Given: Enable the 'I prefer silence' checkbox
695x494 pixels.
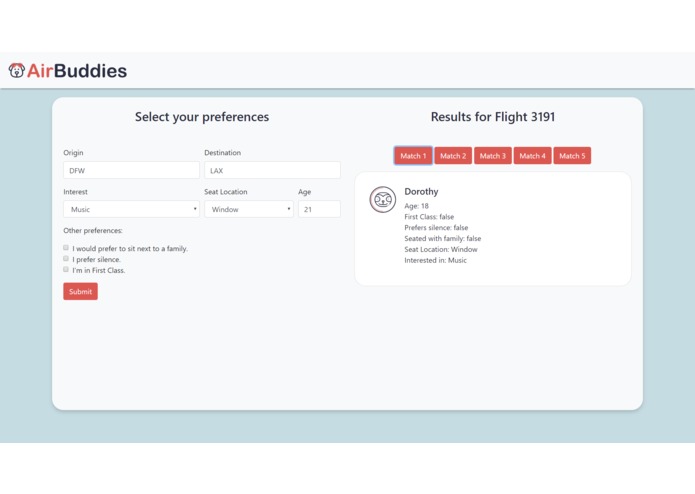Looking at the screenshot, I should pos(66,258).
